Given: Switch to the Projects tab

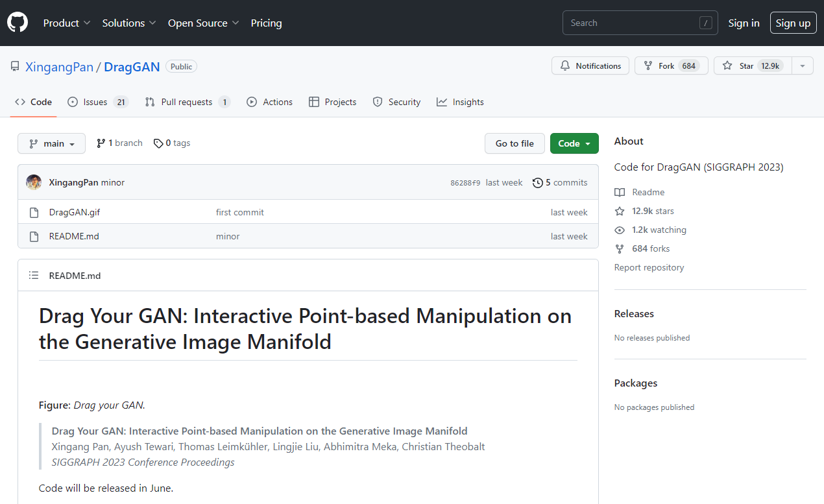Looking at the screenshot, I should click(333, 102).
